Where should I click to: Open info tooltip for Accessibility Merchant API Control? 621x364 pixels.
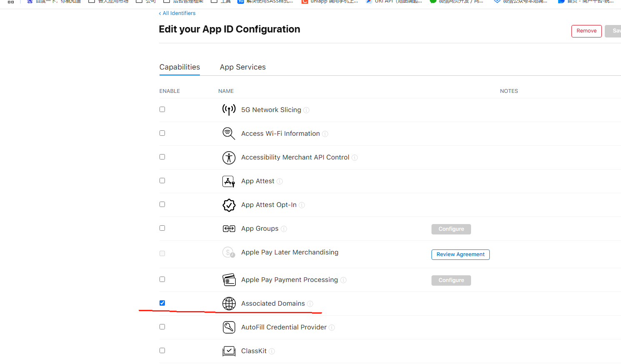point(355,158)
